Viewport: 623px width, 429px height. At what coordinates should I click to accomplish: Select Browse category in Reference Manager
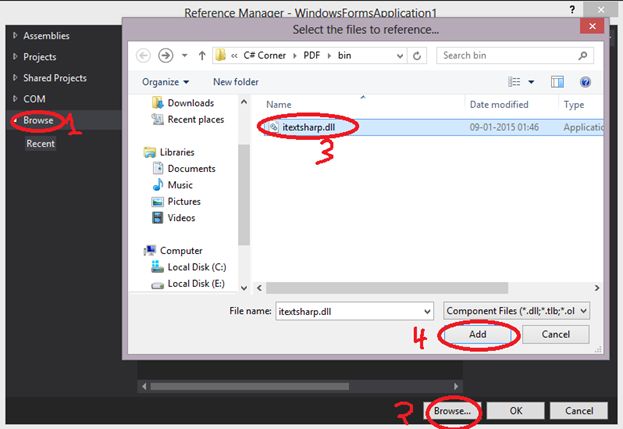pos(38,120)
